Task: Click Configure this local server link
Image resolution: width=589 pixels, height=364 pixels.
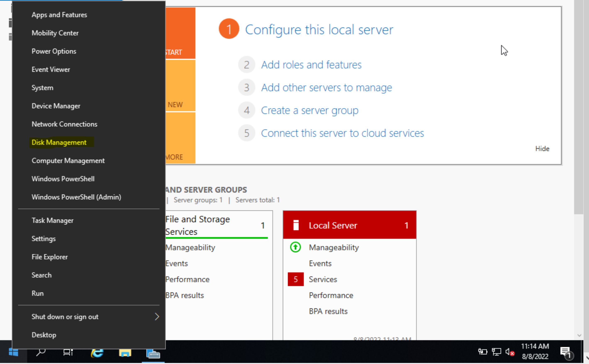Action: 319,30
